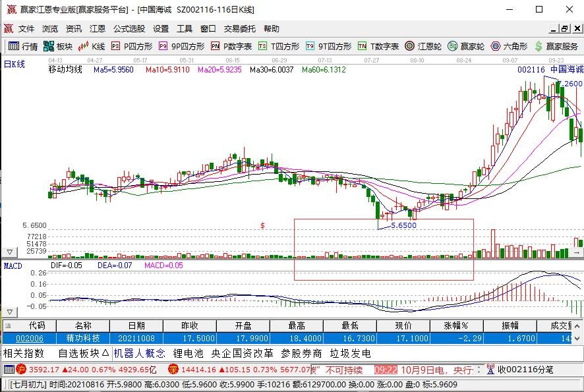Restore the inner child window
This screenshot has height=392, width=584.
click(x=565, y=29)
